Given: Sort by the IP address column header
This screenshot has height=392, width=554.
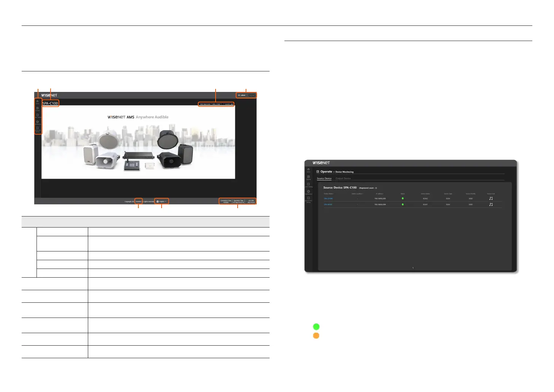Looking at the screenshot, I should point(380,194).
